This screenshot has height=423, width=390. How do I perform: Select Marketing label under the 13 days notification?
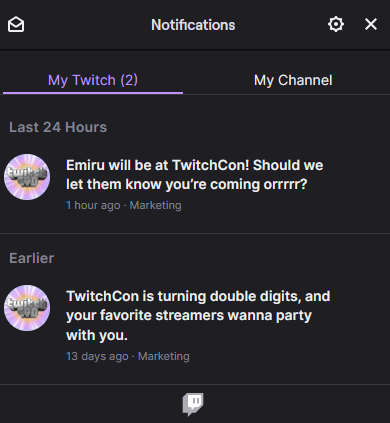point(164,356)
